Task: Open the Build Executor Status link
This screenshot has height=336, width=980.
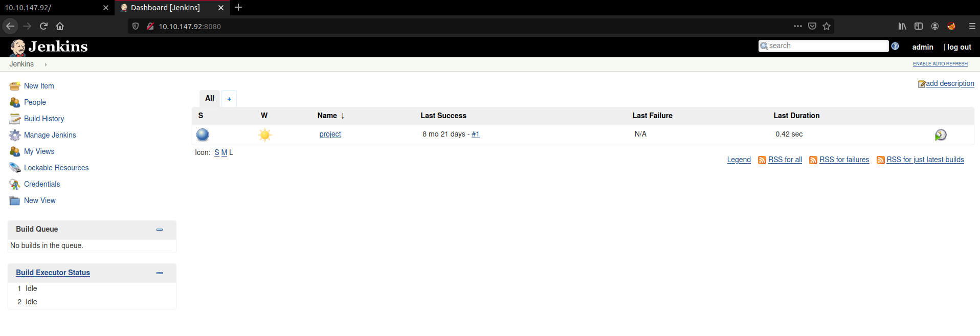Action: coord(53,273)
